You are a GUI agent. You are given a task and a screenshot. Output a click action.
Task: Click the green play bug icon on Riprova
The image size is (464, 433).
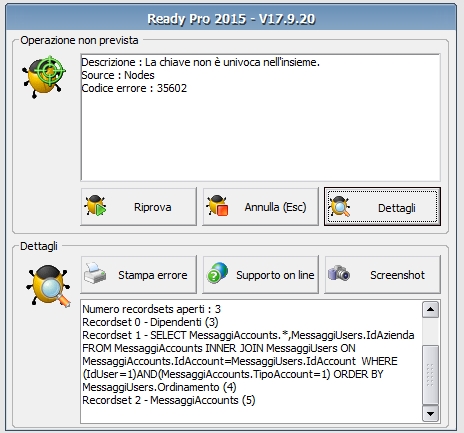point(95,206)
